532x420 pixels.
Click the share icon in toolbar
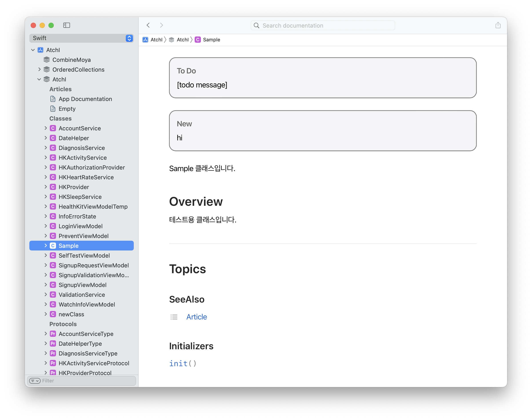498,25
